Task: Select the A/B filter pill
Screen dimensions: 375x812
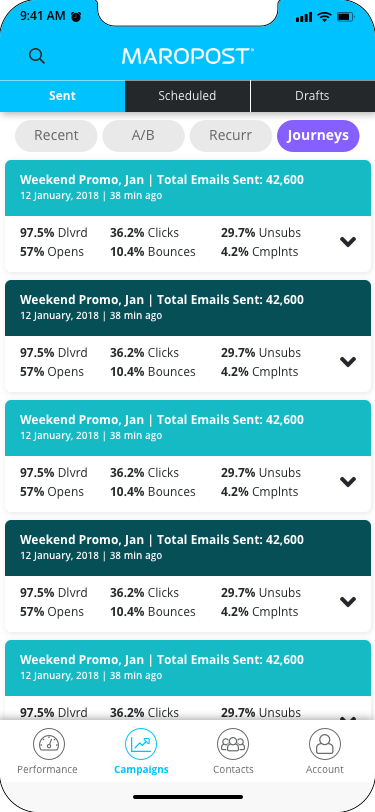Action: [x=143, y=136]
